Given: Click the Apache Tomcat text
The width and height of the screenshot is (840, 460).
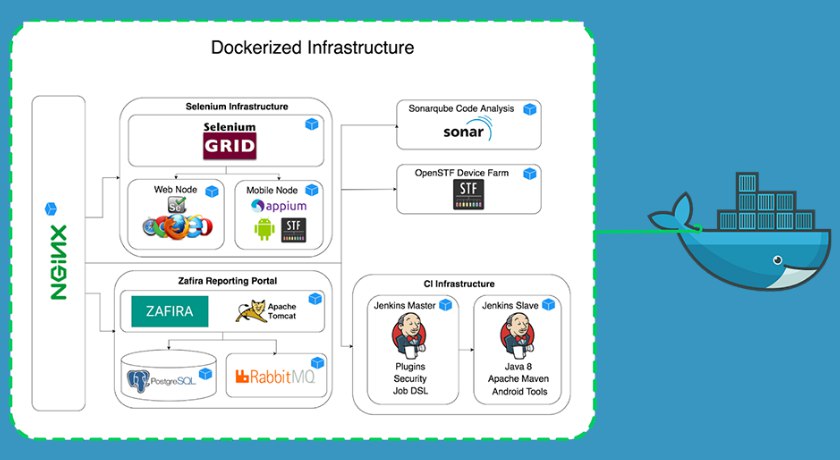Looking at the screenshot, I should coord(282,311).
